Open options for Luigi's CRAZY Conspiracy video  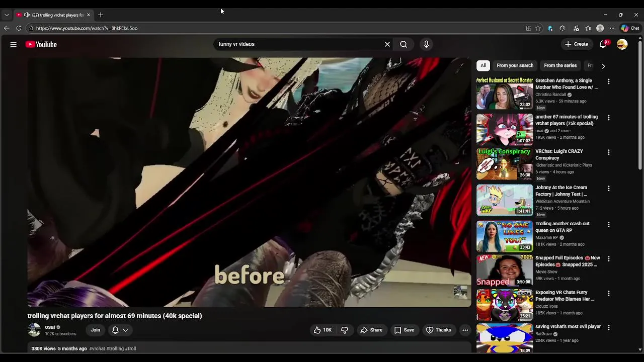pos(609,152)
